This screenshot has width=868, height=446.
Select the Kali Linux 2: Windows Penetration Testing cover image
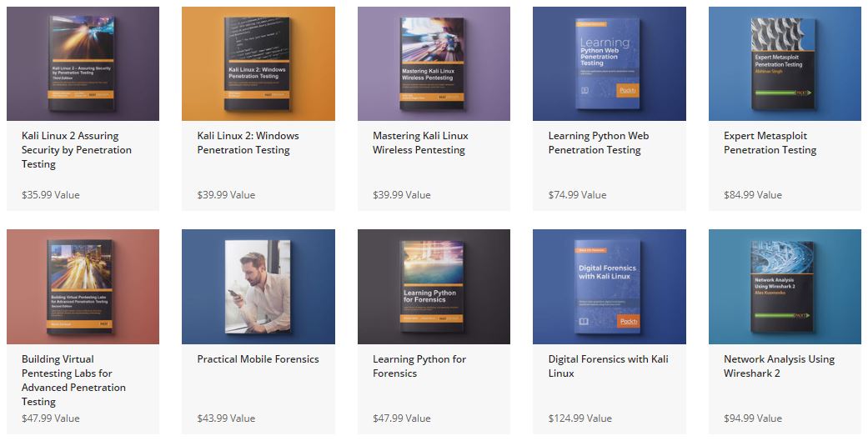tap(258, 63)
